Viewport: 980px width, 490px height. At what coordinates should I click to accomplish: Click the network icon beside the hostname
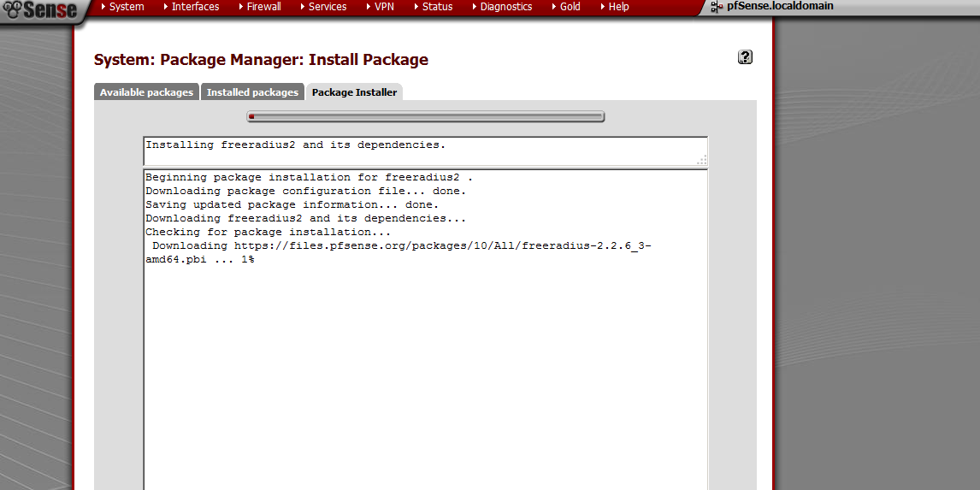(x=717, y=7)
